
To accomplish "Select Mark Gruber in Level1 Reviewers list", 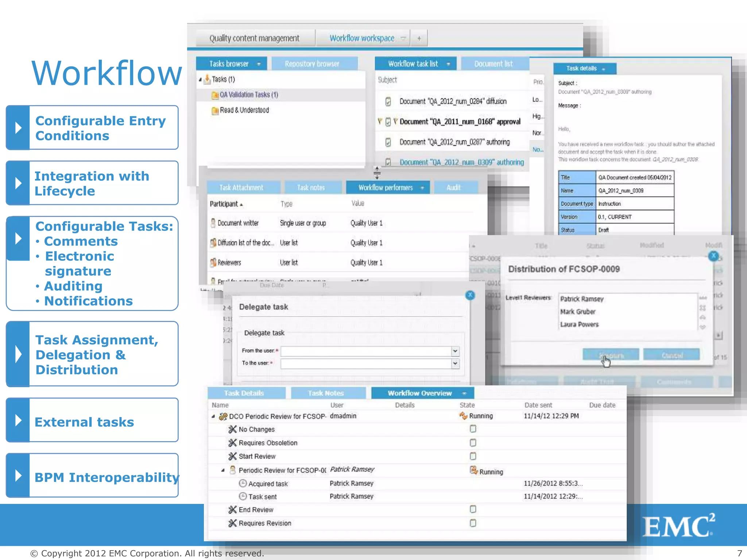I will point(578,312).
